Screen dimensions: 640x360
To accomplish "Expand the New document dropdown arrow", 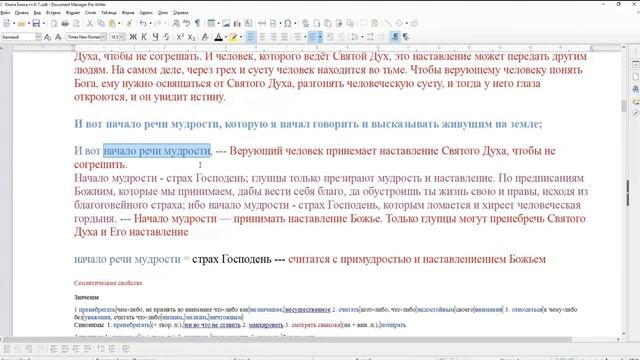I will click(14, 23).
